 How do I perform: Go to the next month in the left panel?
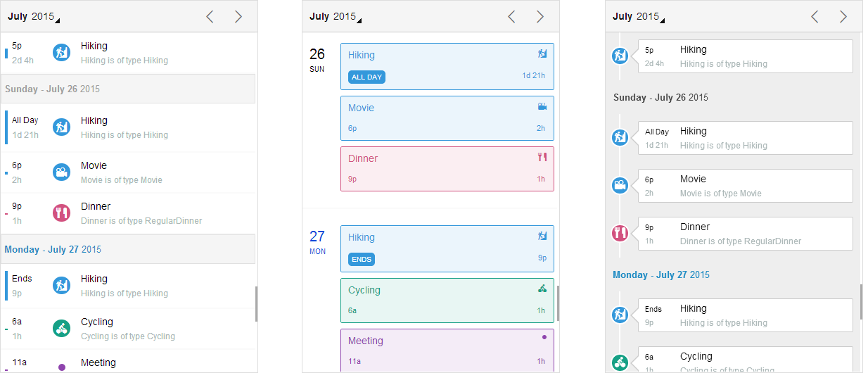(x=238, y=16)
